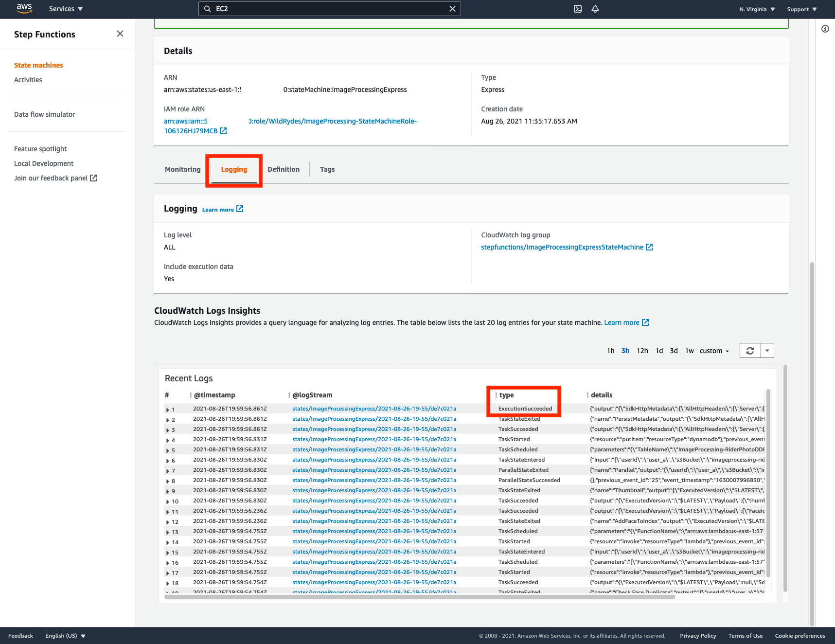Click the Recent Logs vertical scrollbar
The height and width of the screenshot is (644, 835).
pyautogui.click(x=768, y=484)
